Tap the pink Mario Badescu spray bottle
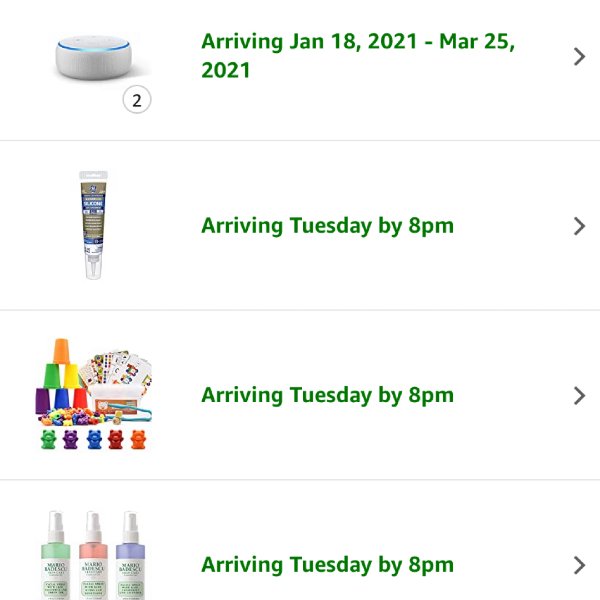The width and height of the screenshot is (600, 600). tap(93, 555)
